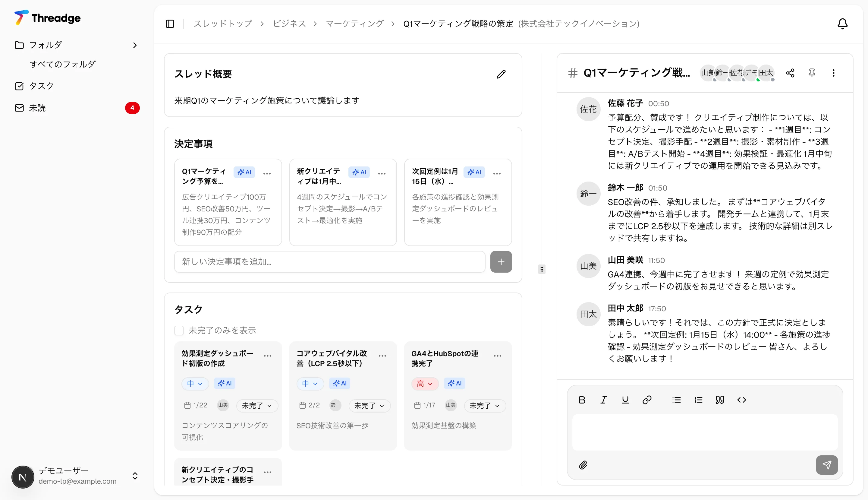The image size is (868, 500).
Task: Share the Q1マーケティング戦略 thread
Action: click(x=791, y=73)
